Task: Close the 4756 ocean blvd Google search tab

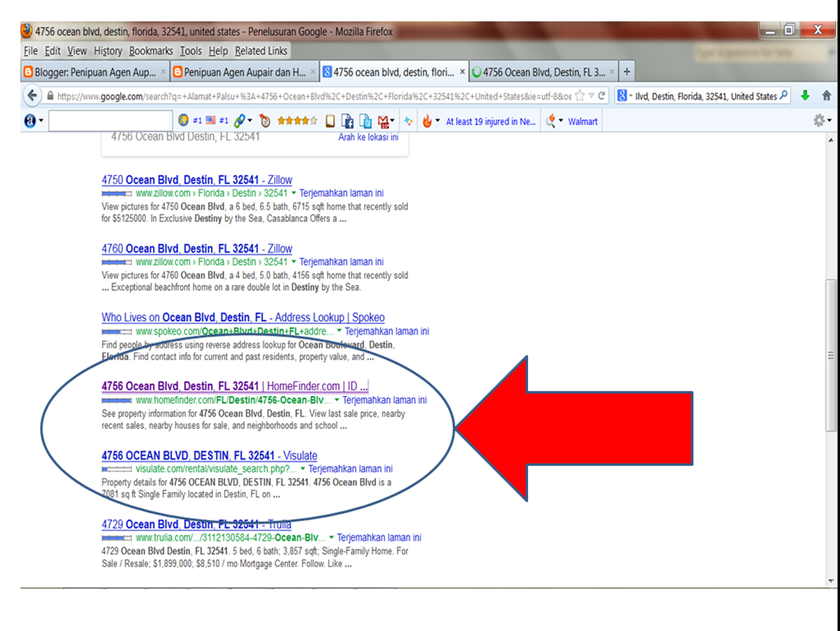Action: [x=463, y=71]
